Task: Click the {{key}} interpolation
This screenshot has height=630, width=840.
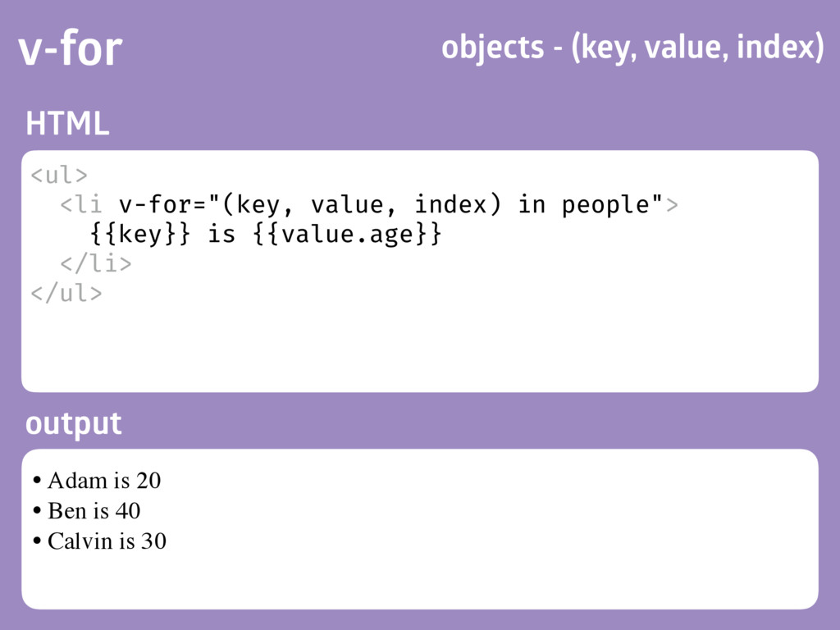Action: click(139, 235)
